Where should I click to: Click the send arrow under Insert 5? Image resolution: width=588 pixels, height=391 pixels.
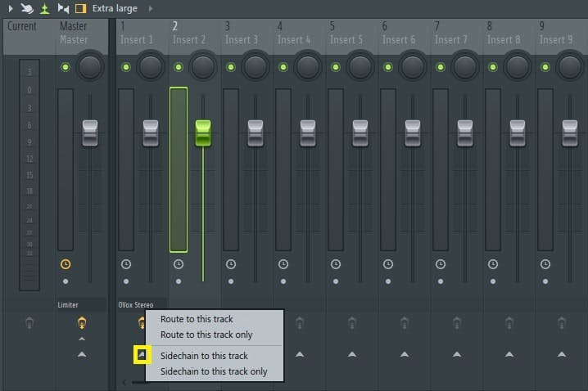click(x=352, y=354)
